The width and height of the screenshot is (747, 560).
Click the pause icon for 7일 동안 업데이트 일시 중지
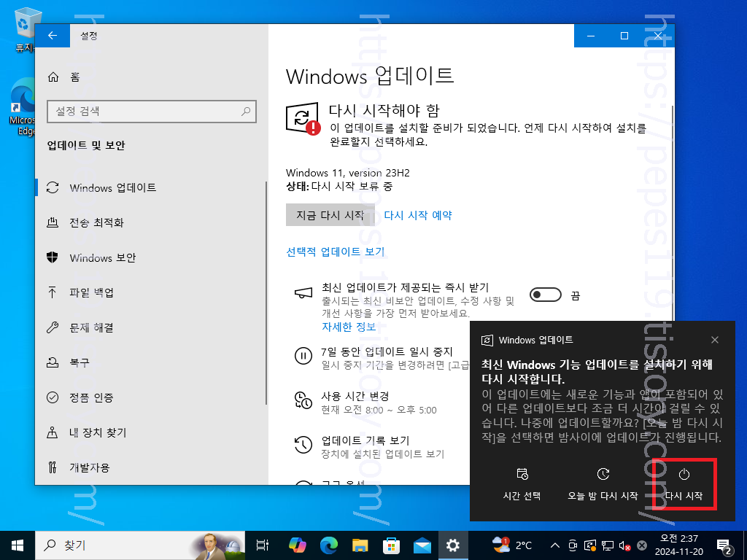pyautogui.click(x=303, y=356)
